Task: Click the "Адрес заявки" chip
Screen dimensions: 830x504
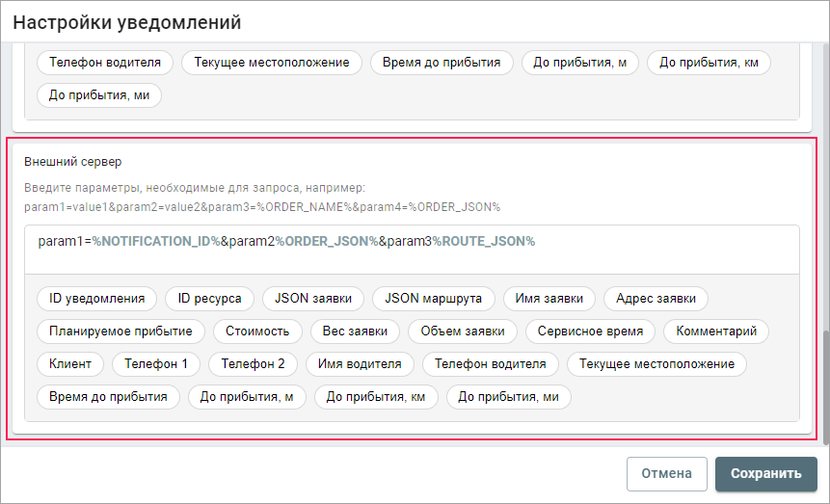Action: point(656,299)
